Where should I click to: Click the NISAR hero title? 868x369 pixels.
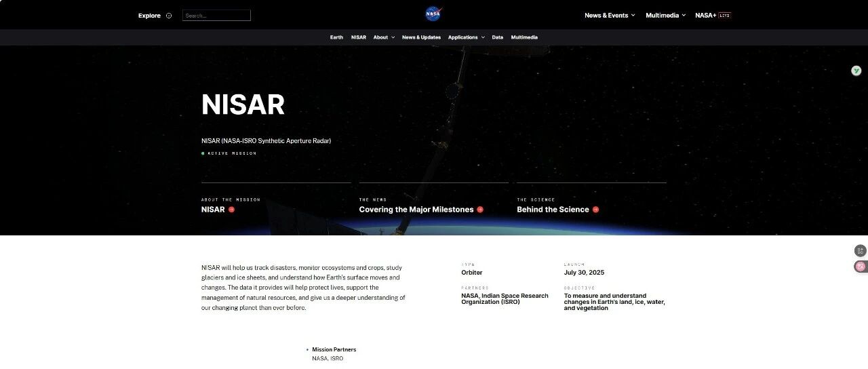(243, 104)
